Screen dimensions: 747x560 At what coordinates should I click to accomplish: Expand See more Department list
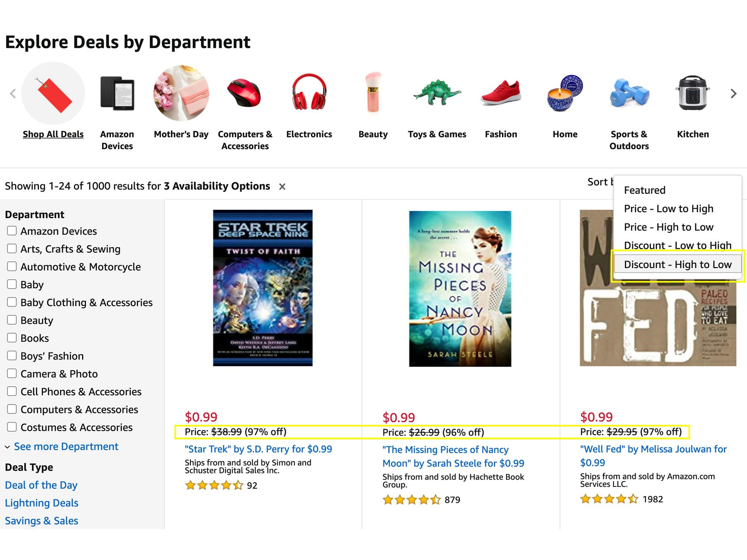click(66, 447)
